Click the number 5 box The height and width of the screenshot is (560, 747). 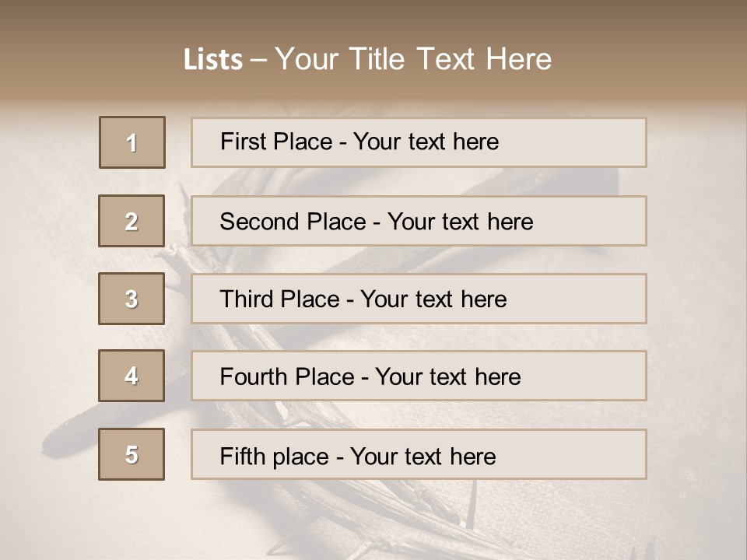[132, 454]
